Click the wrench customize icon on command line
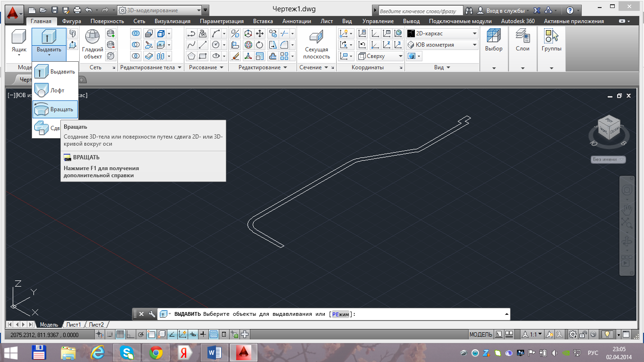 tap(151, 314)
